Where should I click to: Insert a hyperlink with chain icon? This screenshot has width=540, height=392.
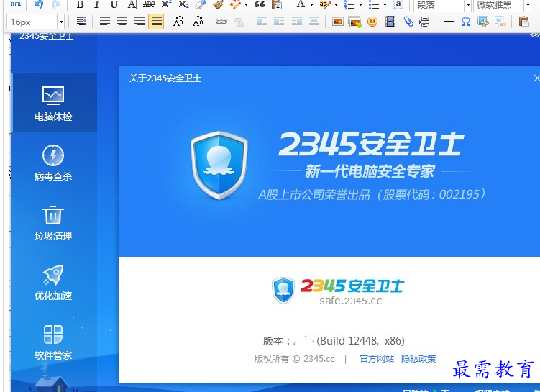pos(221,22)
